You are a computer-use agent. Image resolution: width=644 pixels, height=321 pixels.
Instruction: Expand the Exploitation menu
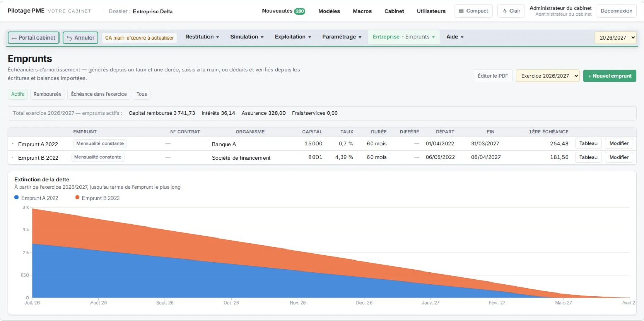293,37
